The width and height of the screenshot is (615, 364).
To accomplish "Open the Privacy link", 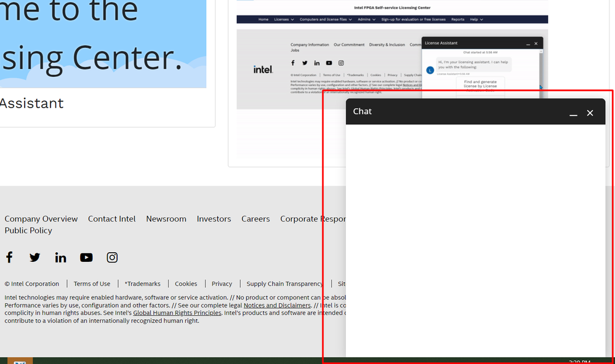I will point(222,283).
